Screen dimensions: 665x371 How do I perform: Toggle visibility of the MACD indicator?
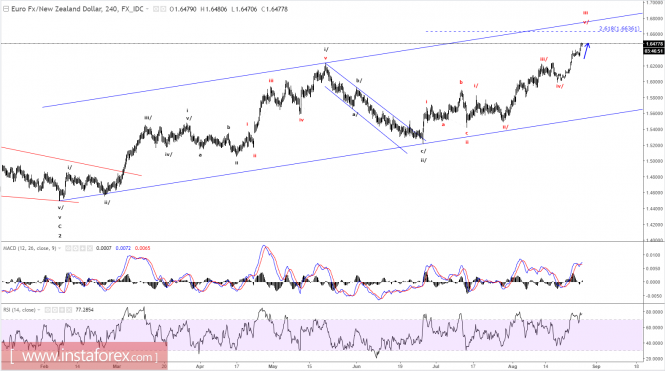coord(68,248)
